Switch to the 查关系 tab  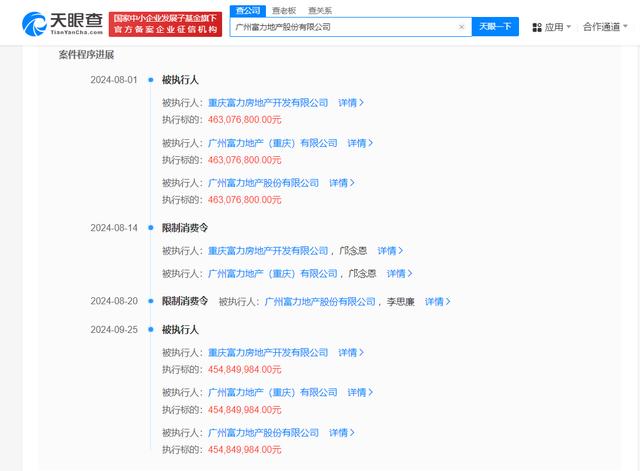click(x=320, y=11)
